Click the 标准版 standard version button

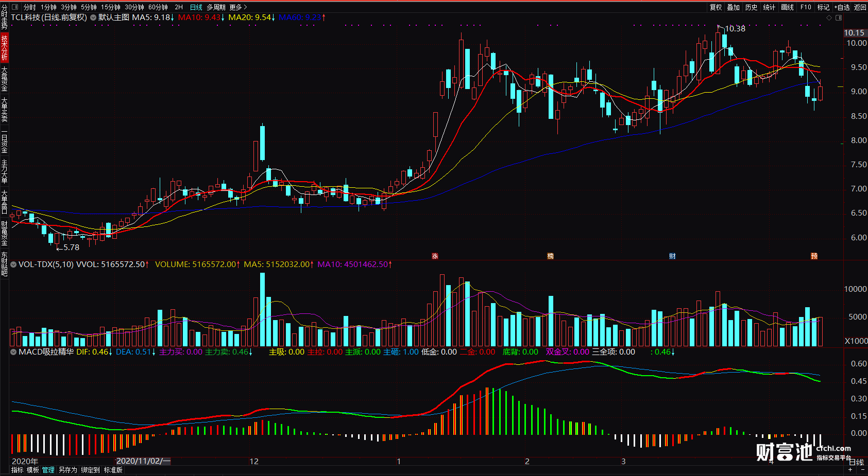[113, 470]
